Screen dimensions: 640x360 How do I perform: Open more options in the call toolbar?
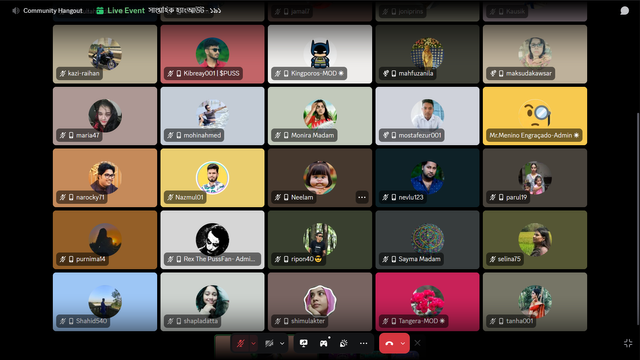coord(363,343)
